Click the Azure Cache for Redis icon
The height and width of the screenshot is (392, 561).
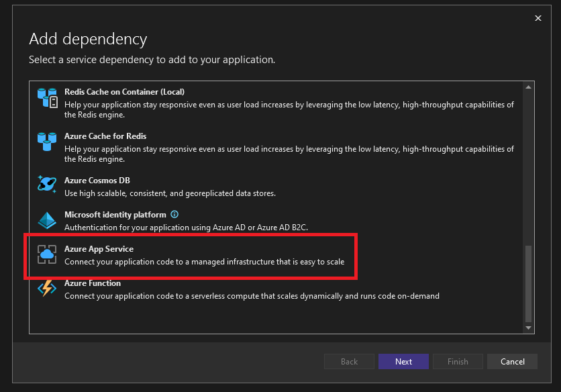pos(47,142)
